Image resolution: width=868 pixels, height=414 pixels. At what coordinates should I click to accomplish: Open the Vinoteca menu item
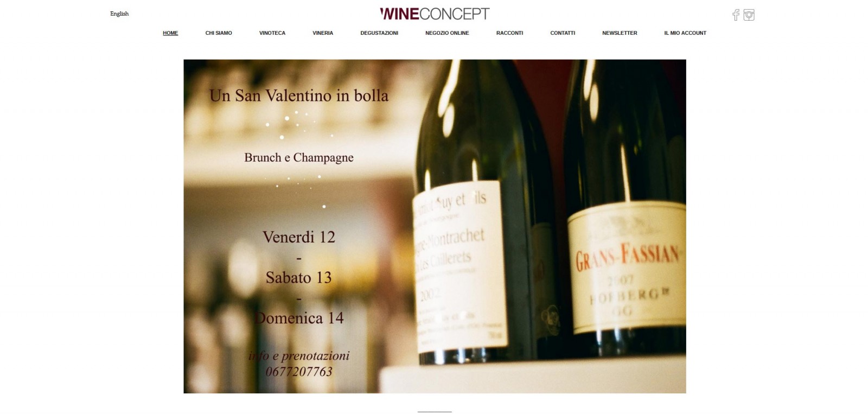tap(272, 33)
